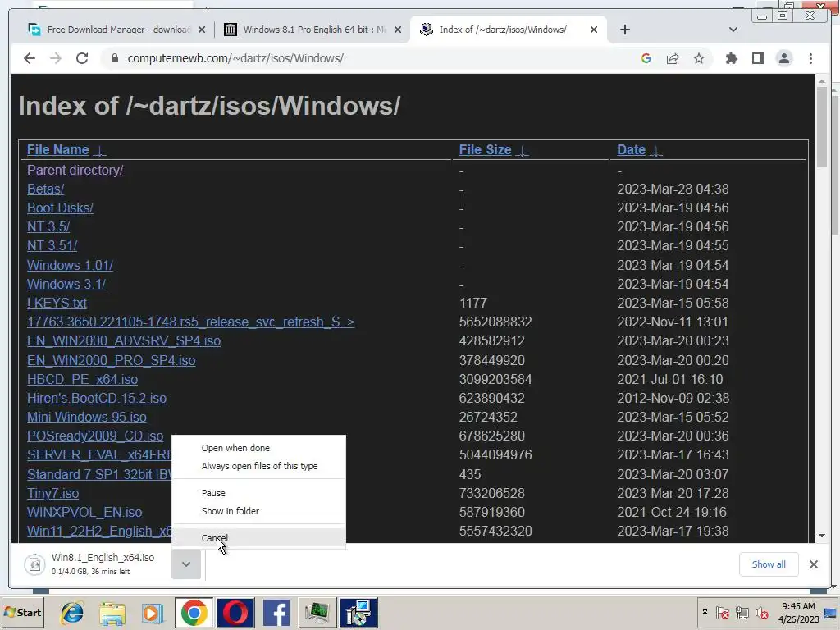Download the 17763.3650 rs5_release file
840x630 pixels.
pos(190,322)
